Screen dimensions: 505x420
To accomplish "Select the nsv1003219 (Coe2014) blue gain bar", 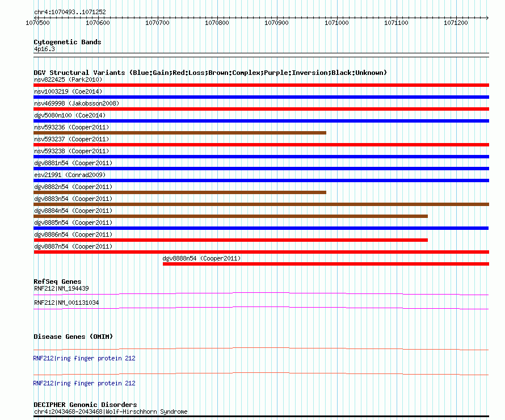I will pos(261,97).
